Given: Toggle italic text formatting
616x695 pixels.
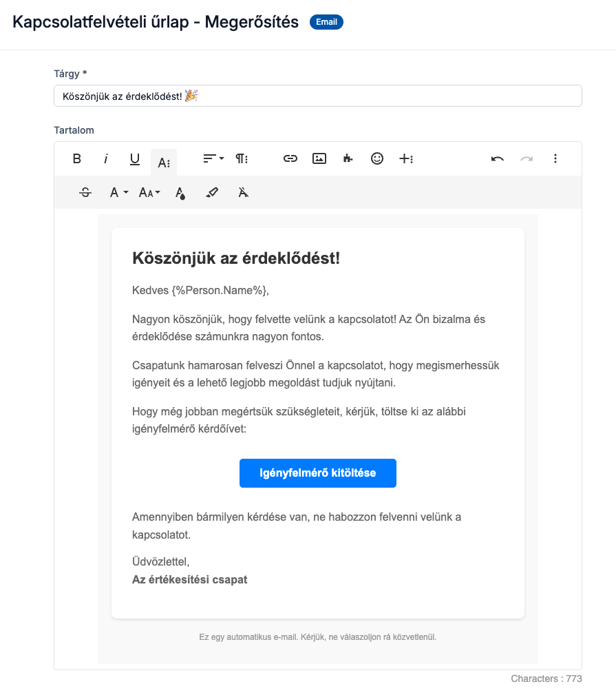Looking at the screenshot, I should [x=106, y=159].
